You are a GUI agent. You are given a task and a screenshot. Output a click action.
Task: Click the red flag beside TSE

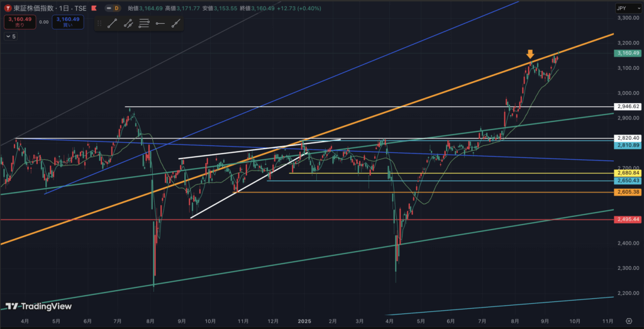pyautogui.click(x=92, y=9)
